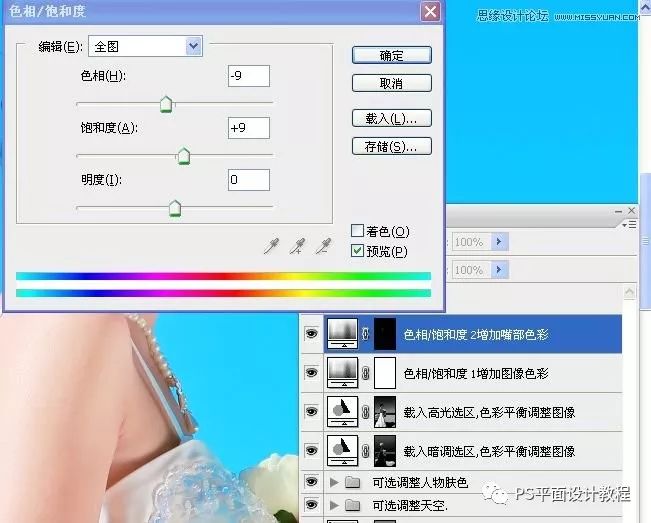Click 确定 to confirm
This screenshot has width=651, height=523.
(392, 55)
